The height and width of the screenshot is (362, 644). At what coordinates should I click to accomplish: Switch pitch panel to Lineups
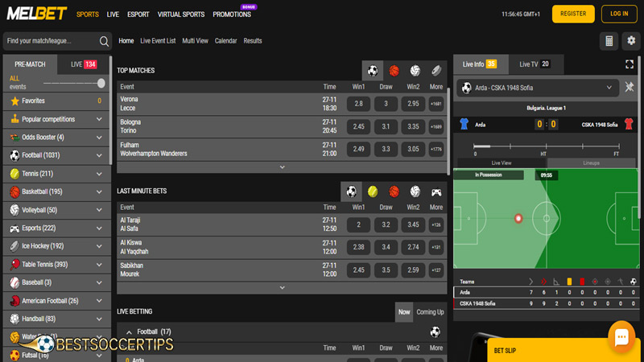[x=591, y=163]
